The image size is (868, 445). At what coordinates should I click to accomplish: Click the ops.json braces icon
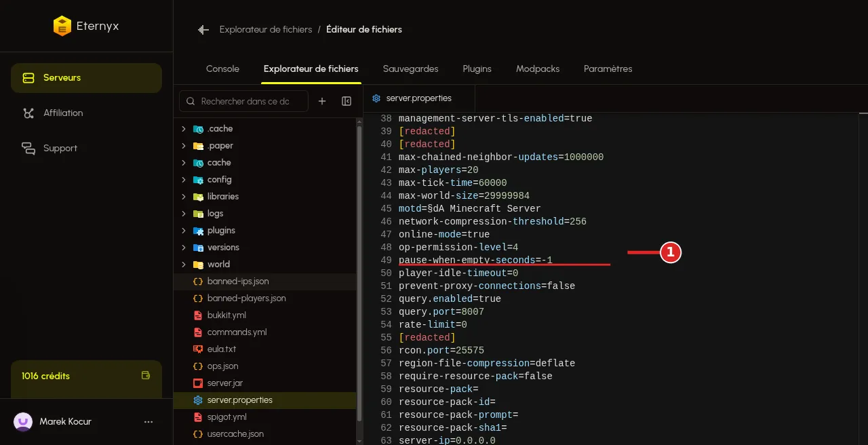tap(198, 366)
